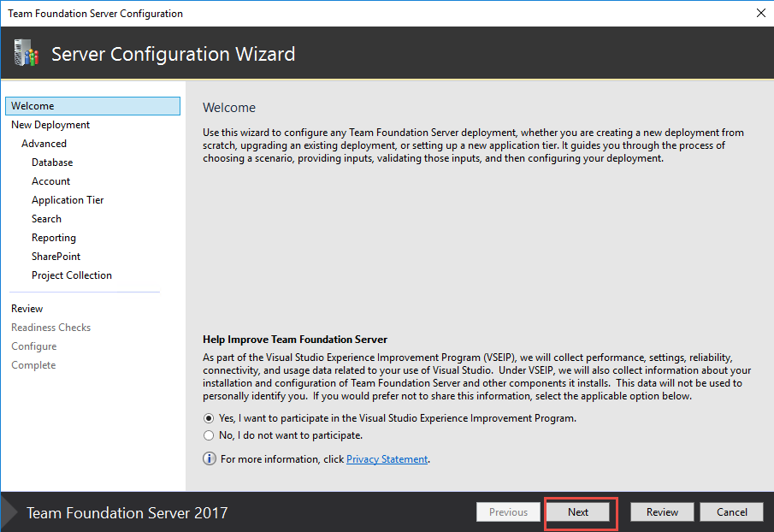
Task: Click the disabled Previous button
Action: [508, 512]
